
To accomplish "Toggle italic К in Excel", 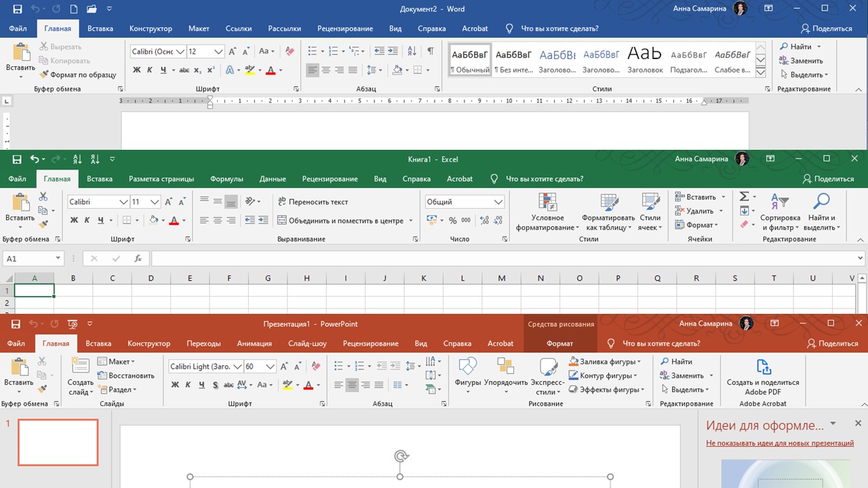I will 85,220.
